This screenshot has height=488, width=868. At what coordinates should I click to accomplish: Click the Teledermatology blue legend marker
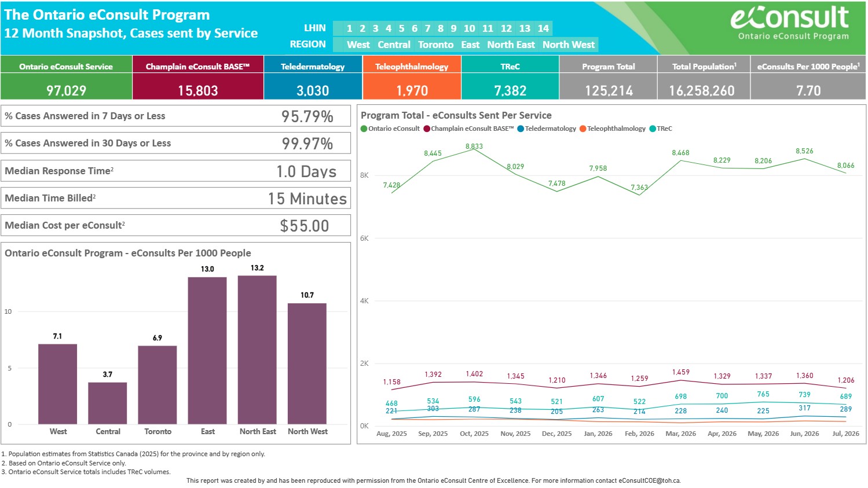(521, 129)
